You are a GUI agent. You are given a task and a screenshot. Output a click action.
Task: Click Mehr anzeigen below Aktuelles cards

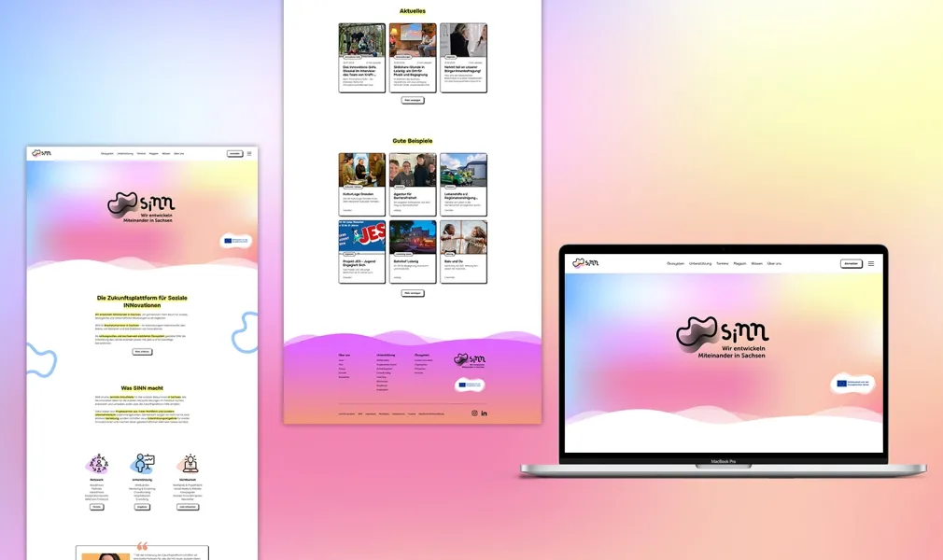coord(413,101)
